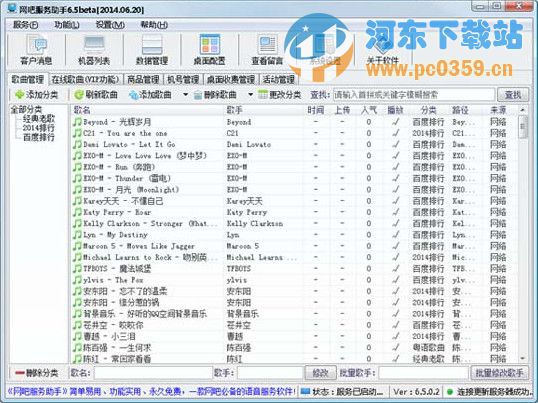Viewport: 538px width, 403px height.
Task: Click 删除分类 red minus button
Action: [x=37, y=373]
